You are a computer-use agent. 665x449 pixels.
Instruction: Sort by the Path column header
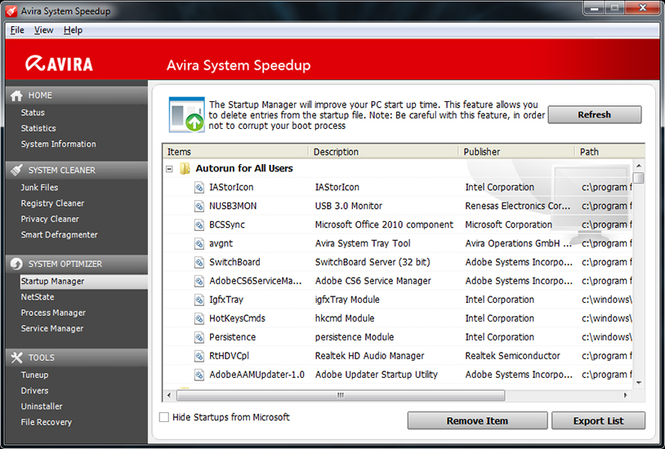(x=610, y=151)
